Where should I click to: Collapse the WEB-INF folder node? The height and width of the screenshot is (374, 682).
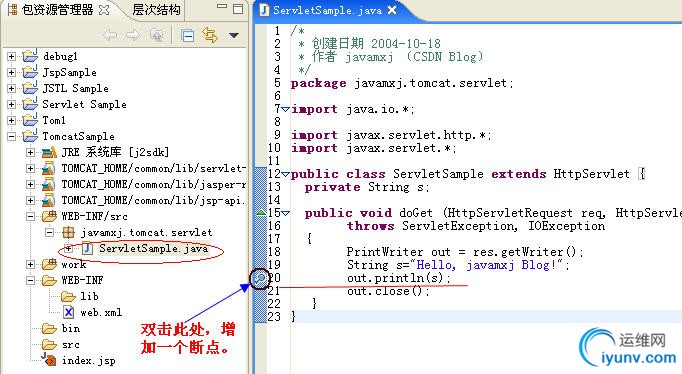tap(30, 280)
